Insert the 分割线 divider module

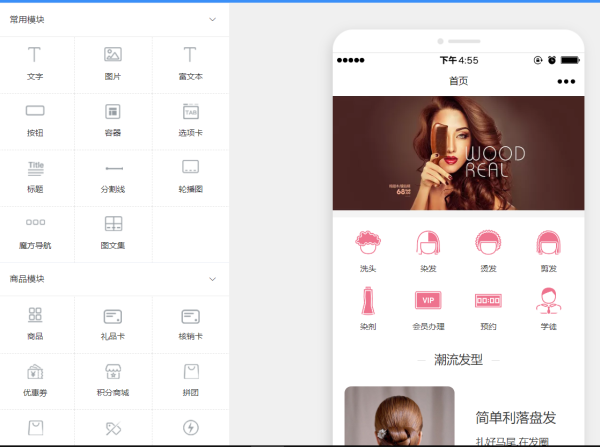pos(114,168)
